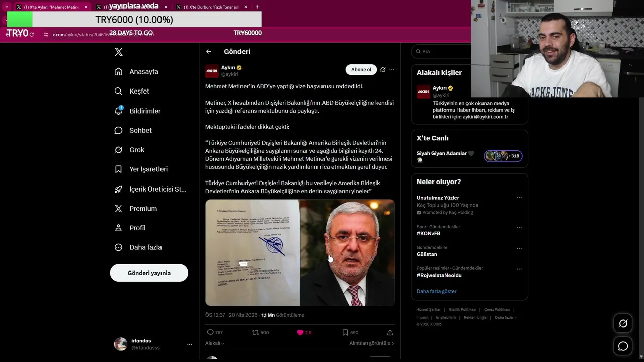Switch to X'te Dürbün browser tab

click(x=210, y=7)
